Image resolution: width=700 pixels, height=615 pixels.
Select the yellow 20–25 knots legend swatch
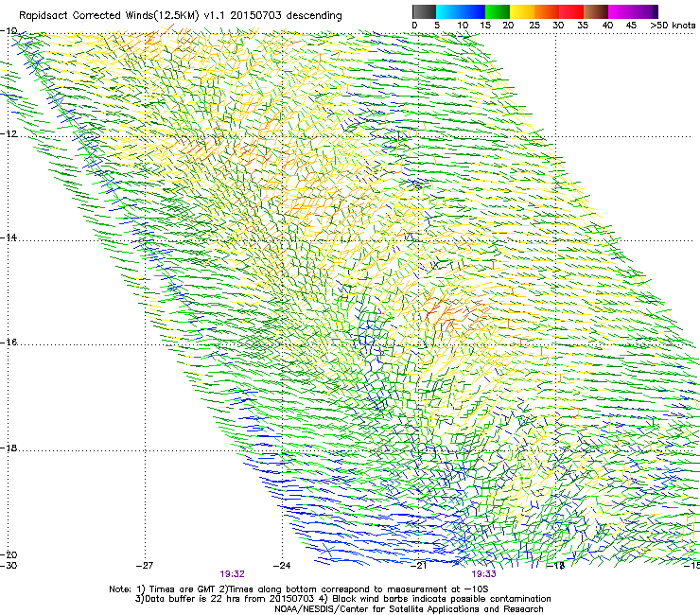[522, 11]
